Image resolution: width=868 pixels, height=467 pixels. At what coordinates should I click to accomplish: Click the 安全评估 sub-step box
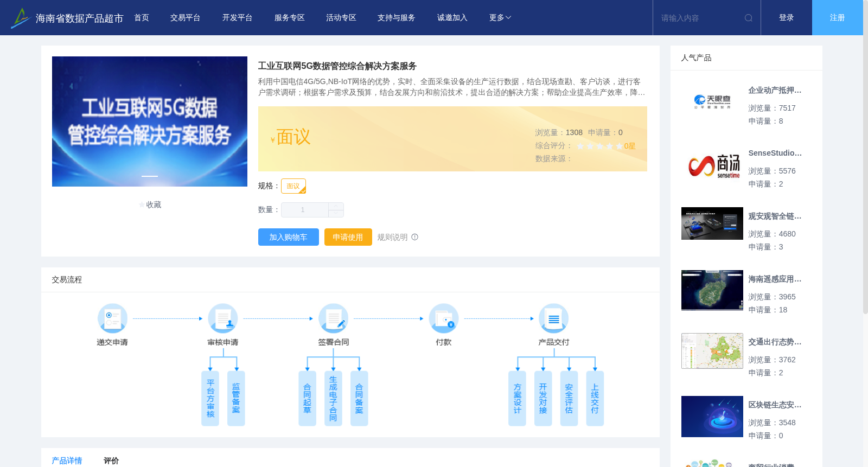pos(569,399)
